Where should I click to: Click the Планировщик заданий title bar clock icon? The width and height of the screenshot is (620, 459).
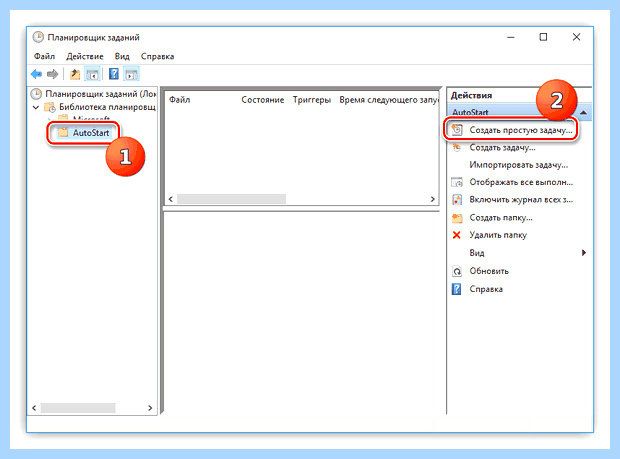point(38,37)
